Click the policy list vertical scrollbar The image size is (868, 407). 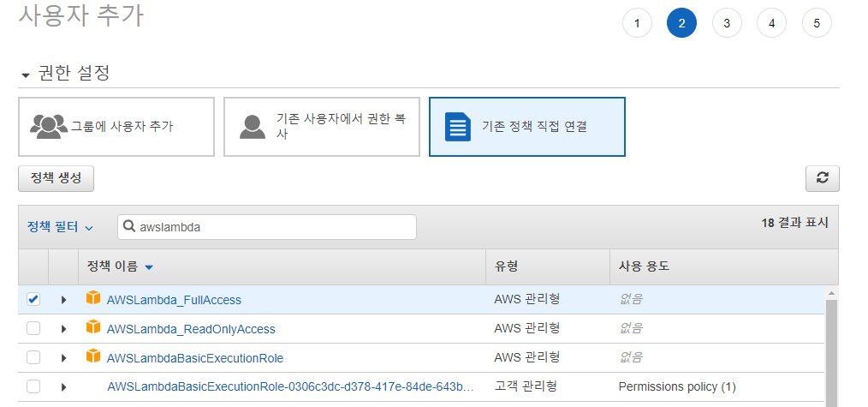pyautogui.click(x=831, y=353)
